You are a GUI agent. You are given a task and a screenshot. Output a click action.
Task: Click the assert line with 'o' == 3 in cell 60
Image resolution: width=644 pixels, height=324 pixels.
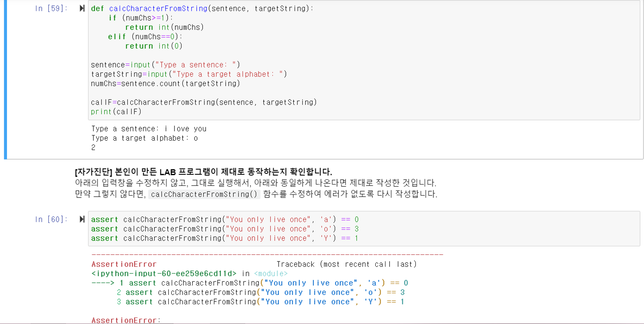[225, 229]
